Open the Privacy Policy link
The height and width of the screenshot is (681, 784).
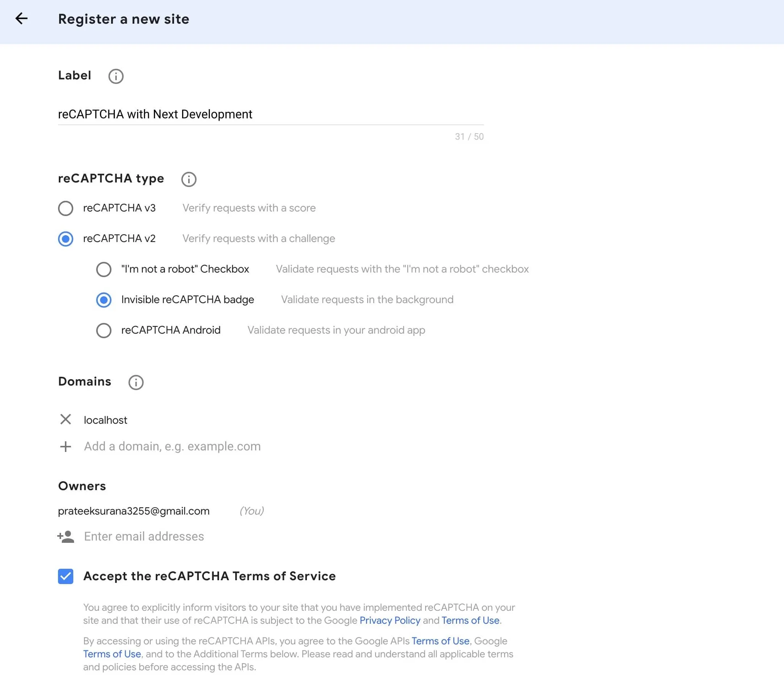tap(390, 620)
